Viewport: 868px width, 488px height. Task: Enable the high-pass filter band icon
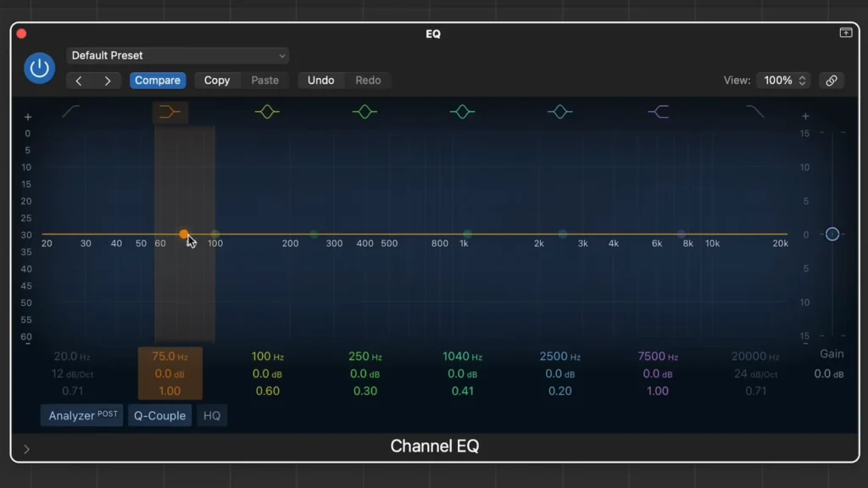click(71, 112)
